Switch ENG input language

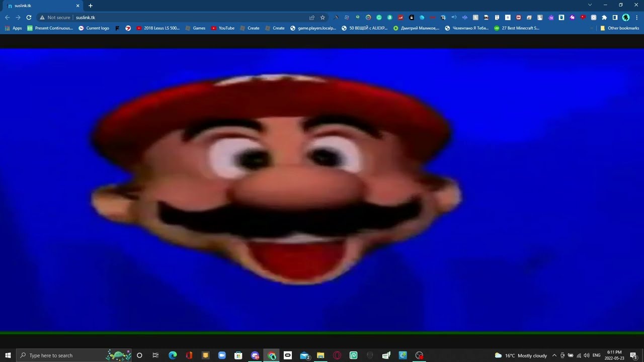click(597, 355)
